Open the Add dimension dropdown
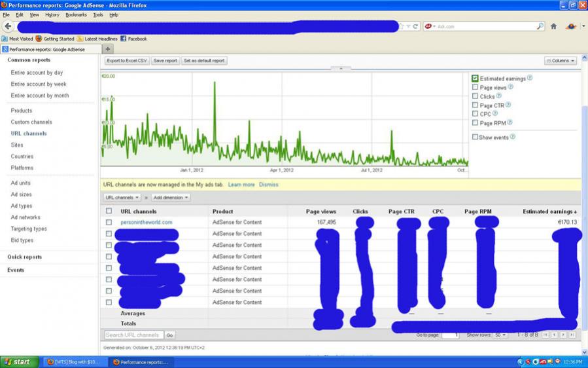 point(171,198)
